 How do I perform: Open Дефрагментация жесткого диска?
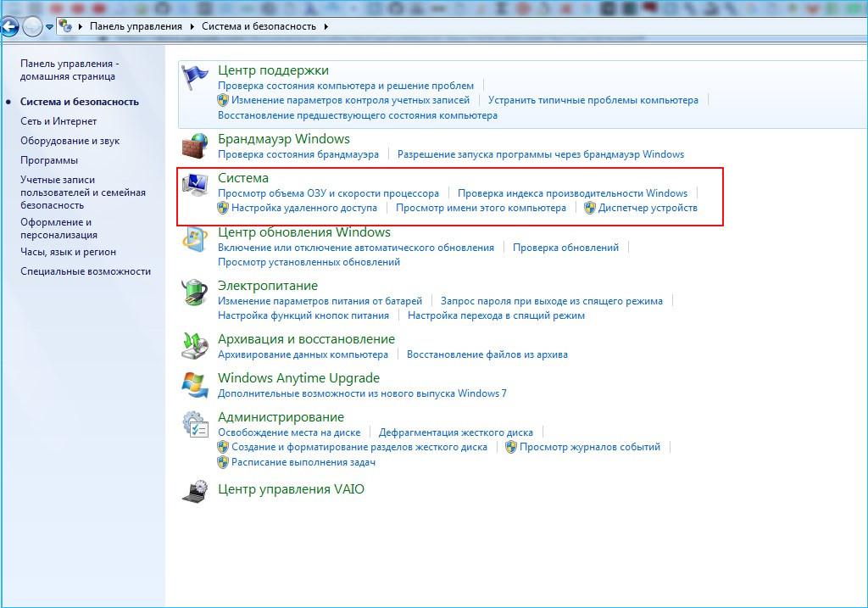[x=455, y=432]
